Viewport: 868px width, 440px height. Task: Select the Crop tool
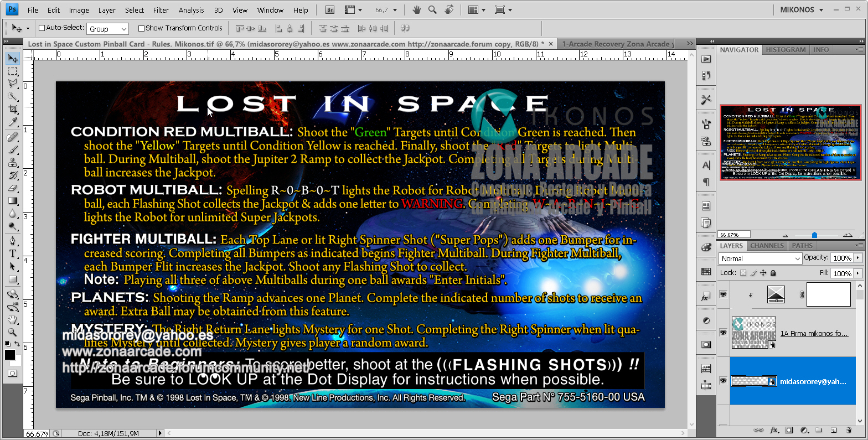coord(12,109)
